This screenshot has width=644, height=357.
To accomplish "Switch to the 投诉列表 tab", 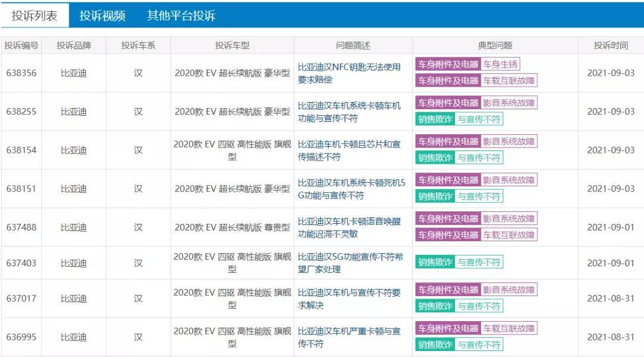I will (35, 16).
